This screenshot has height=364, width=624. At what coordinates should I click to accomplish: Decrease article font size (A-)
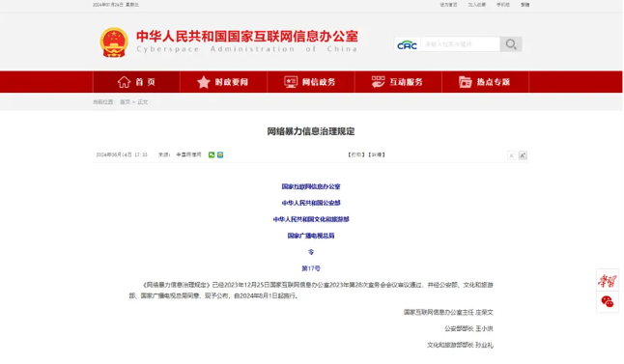tap(511, 155)
